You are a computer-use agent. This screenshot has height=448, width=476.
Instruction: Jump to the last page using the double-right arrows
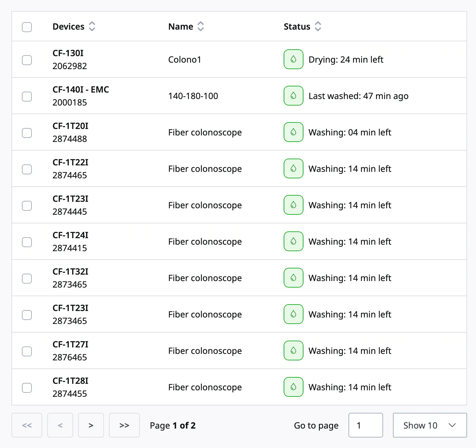click(124, 425)
